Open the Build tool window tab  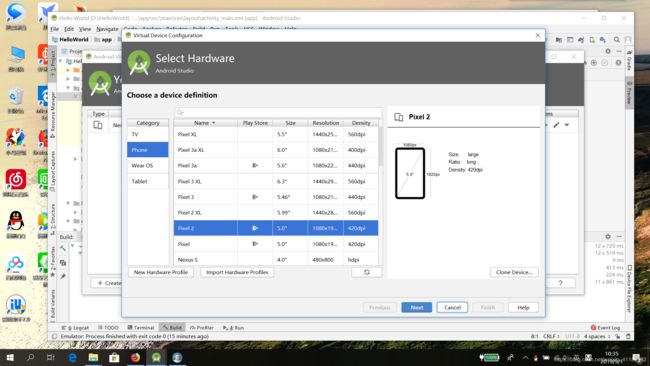tap(172, 327)
